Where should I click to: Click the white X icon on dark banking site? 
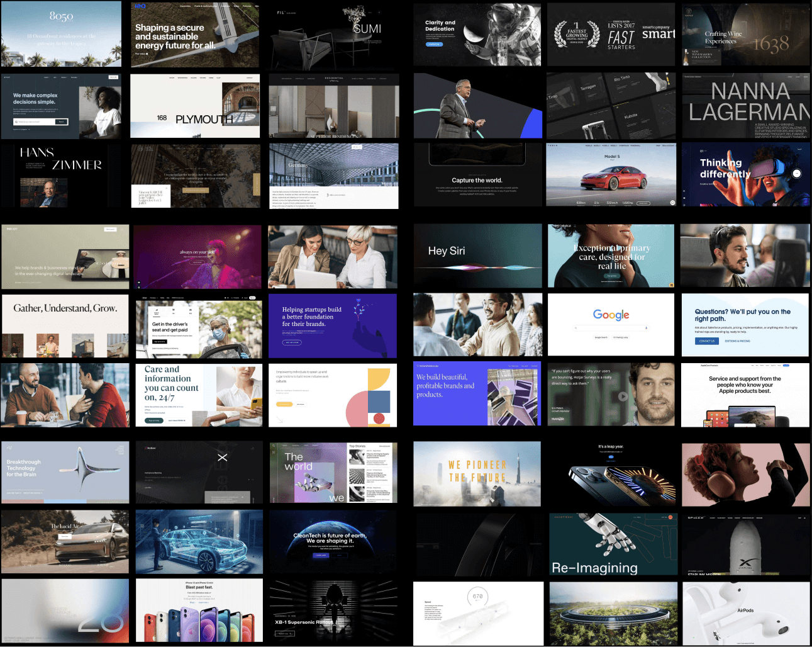222,458
